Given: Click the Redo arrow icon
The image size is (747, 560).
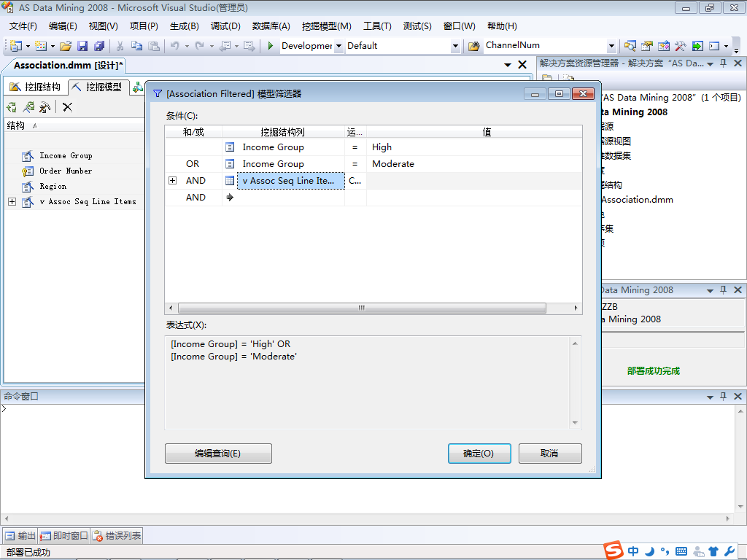Looking at the screenshot, I should click(200, 46).
